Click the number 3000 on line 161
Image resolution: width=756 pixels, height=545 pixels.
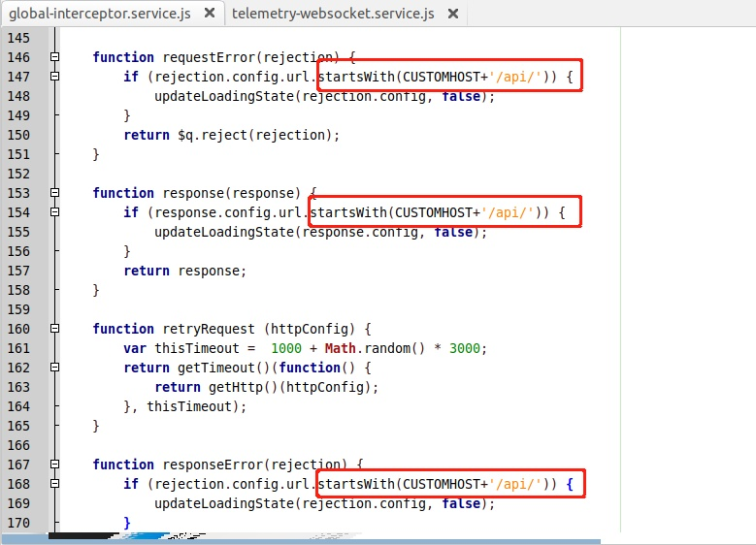[x=465, y=348]
